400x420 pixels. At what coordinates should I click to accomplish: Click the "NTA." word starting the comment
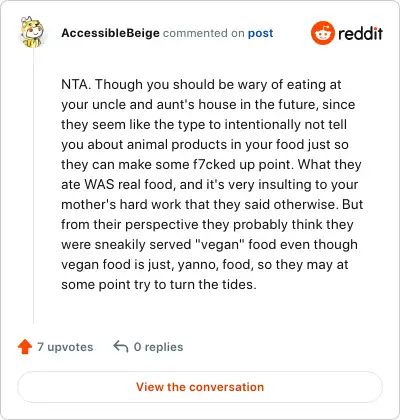[76, 84]
